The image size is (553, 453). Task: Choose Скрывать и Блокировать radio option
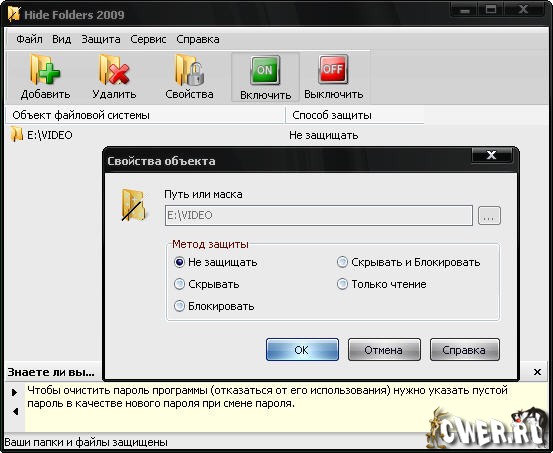[342, 262]
